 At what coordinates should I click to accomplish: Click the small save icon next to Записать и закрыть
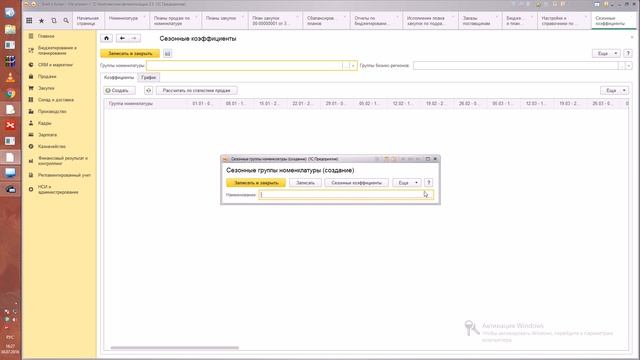167,53
